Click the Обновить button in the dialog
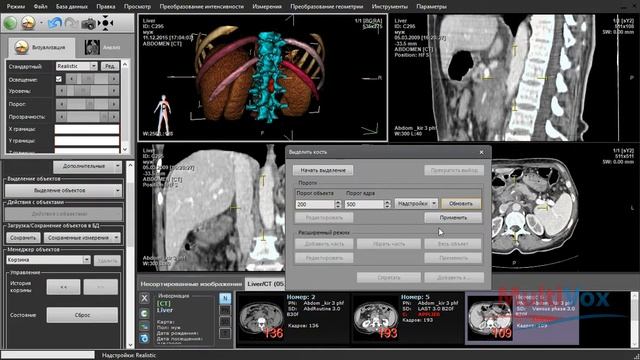The height and width of the screenshot is (360, 640). tap(461, 203)
